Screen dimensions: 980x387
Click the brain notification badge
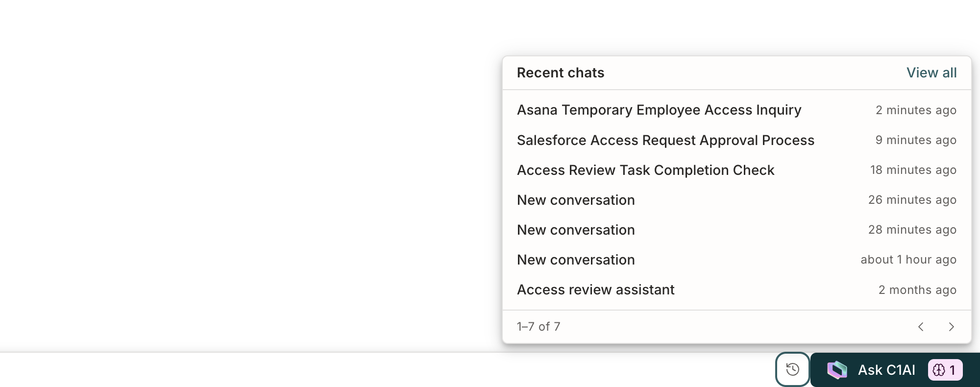click(x=945, y=370)
